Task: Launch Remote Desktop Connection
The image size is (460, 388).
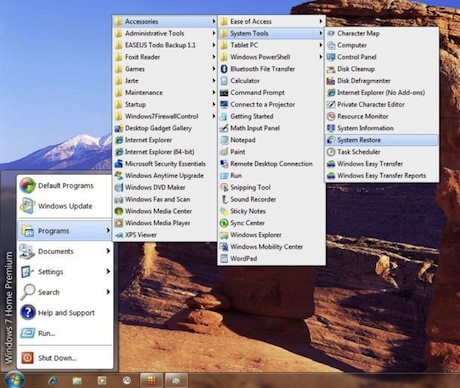Action: click(x=271, y=164)
